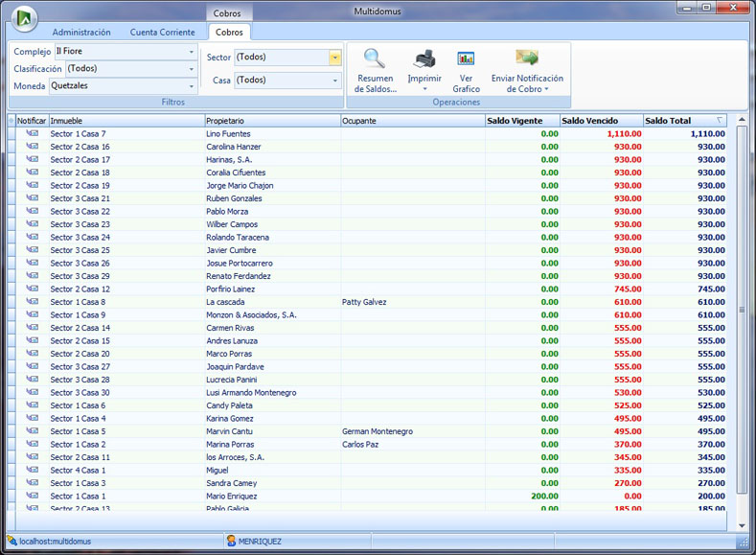756x555 pixels.
Task: Click the MENRIQUEZ user icon in status bar
Action: tap(231, 542)
